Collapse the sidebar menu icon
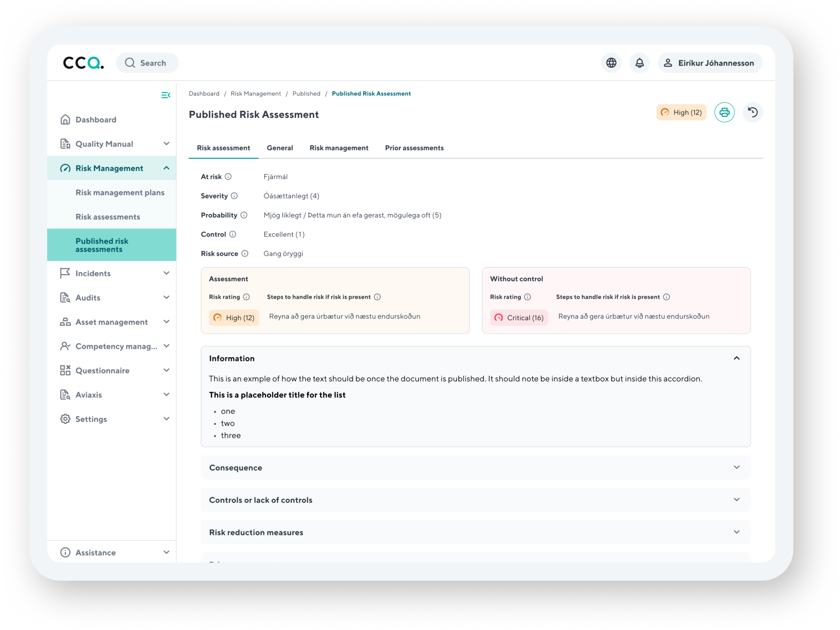This screenshot has height=630, width=840. 165,95
